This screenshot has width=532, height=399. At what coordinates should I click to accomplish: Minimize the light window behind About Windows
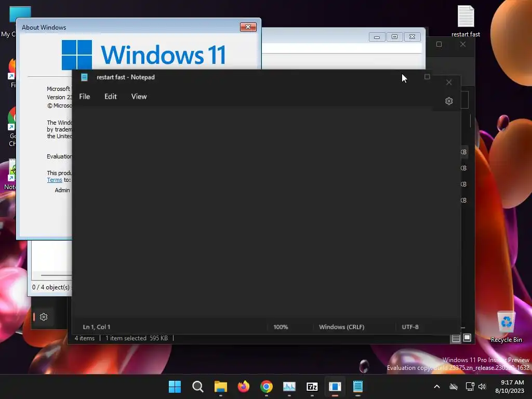[x=377, y=37]
